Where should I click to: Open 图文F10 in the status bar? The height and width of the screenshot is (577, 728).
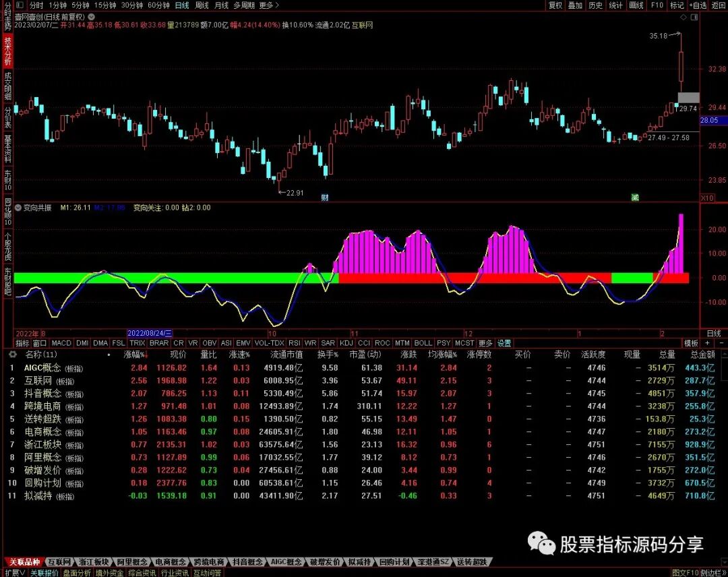[x=685, y=573]
